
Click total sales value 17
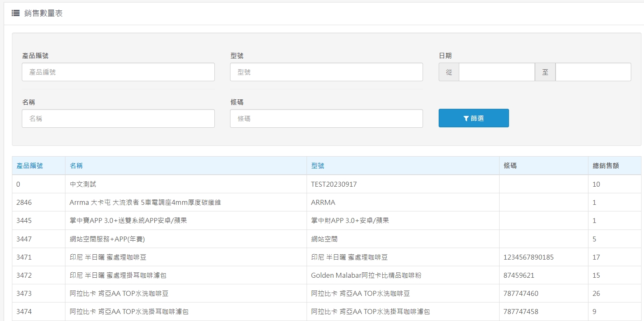596,257
